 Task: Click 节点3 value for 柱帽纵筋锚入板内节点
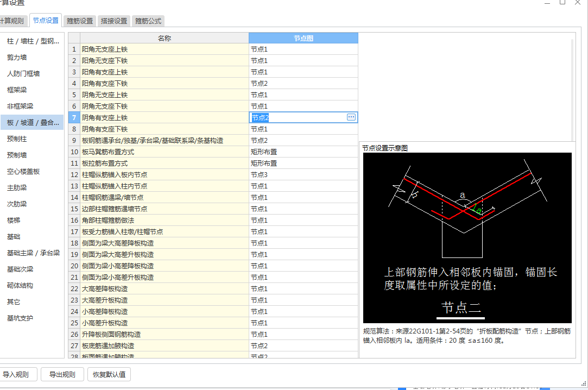click(x=304, y=175)
